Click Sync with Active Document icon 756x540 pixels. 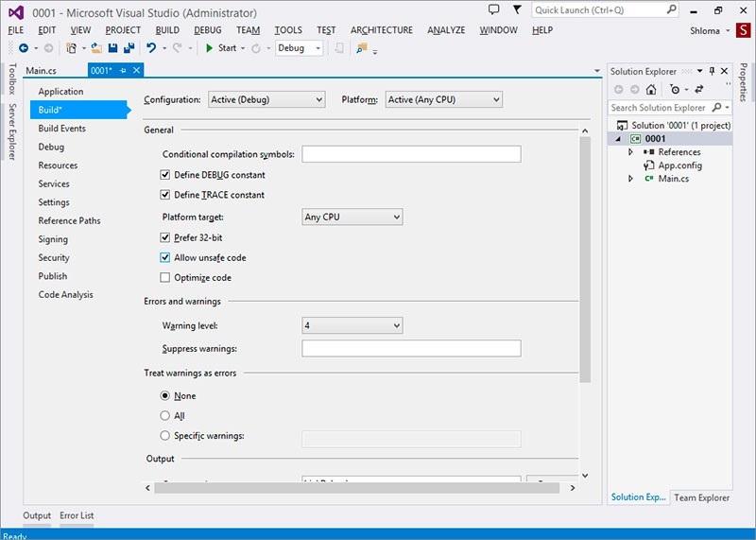(x=699, y=89)
